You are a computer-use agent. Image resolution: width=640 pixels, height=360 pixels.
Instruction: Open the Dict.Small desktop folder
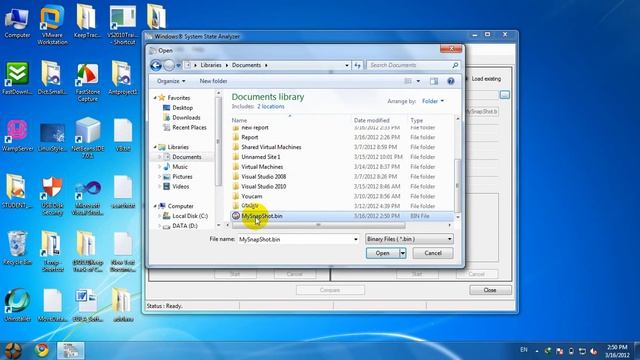coord(52,78)
